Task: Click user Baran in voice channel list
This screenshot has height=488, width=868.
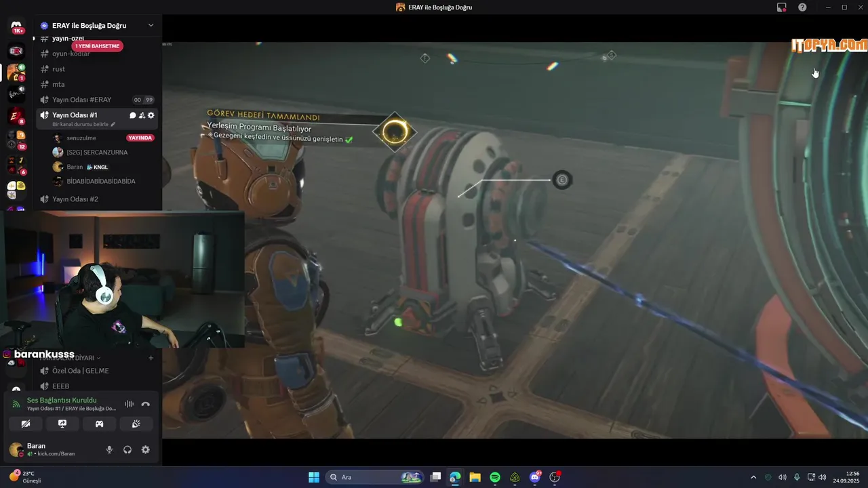Action: [75, 167]
